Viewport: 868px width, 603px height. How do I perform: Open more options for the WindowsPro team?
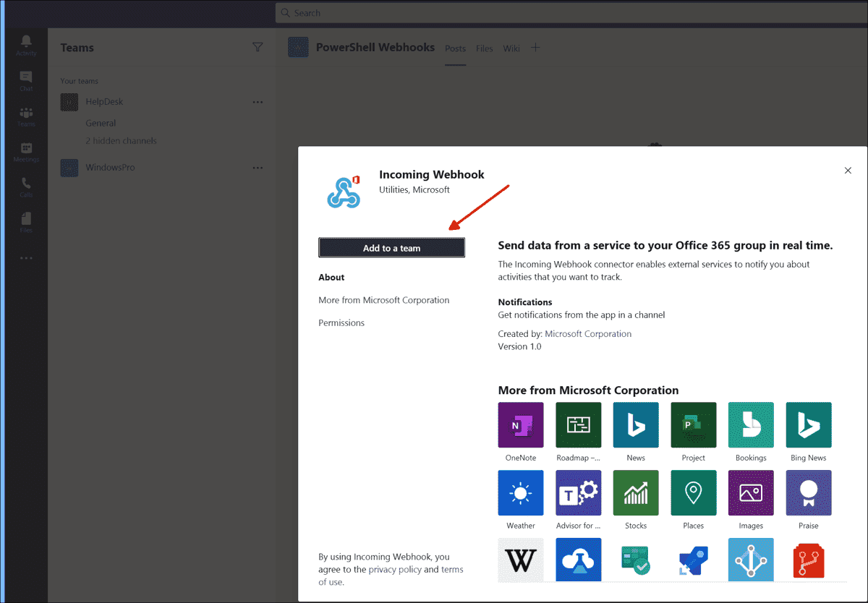(258, 167)
